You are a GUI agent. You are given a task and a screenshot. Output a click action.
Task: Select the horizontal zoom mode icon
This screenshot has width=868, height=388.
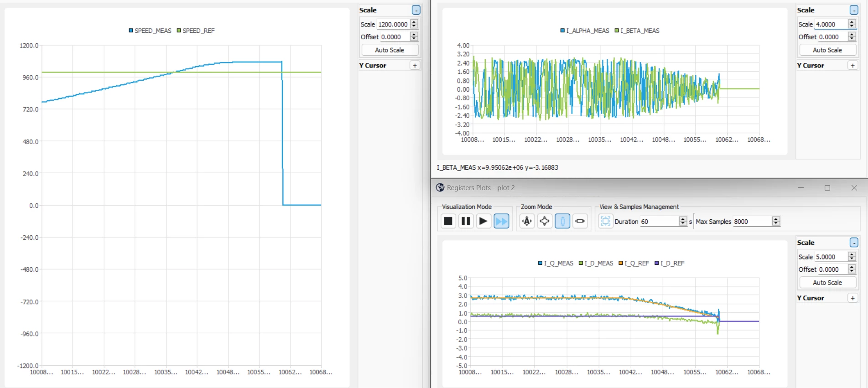pyautogui.click(x=580, y=221)
